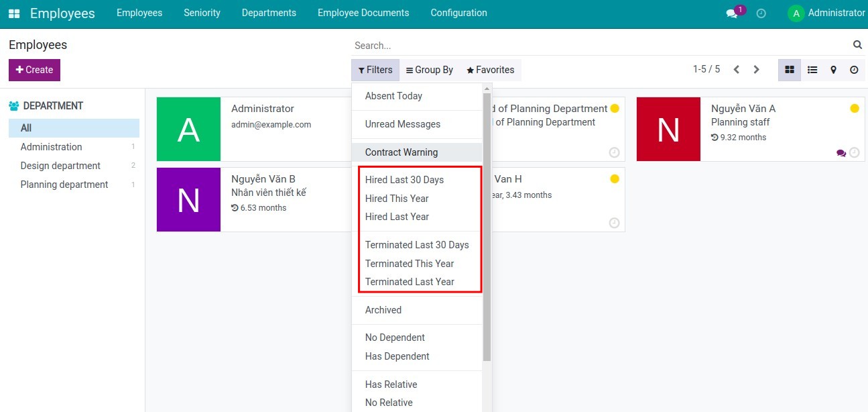This screenshot has height=412, width=868.
Task: Select the kanban view icon
Action: (789, 69)
